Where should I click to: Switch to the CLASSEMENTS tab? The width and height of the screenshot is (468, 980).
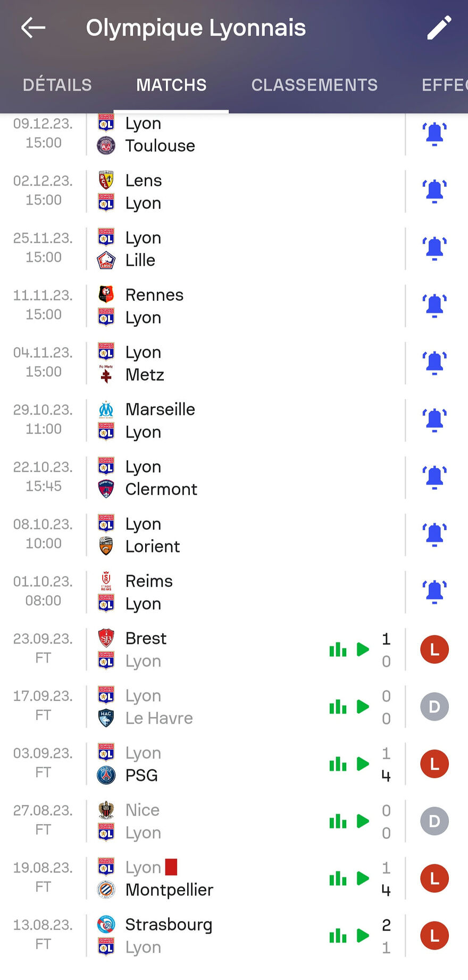(x=314, y=85)
